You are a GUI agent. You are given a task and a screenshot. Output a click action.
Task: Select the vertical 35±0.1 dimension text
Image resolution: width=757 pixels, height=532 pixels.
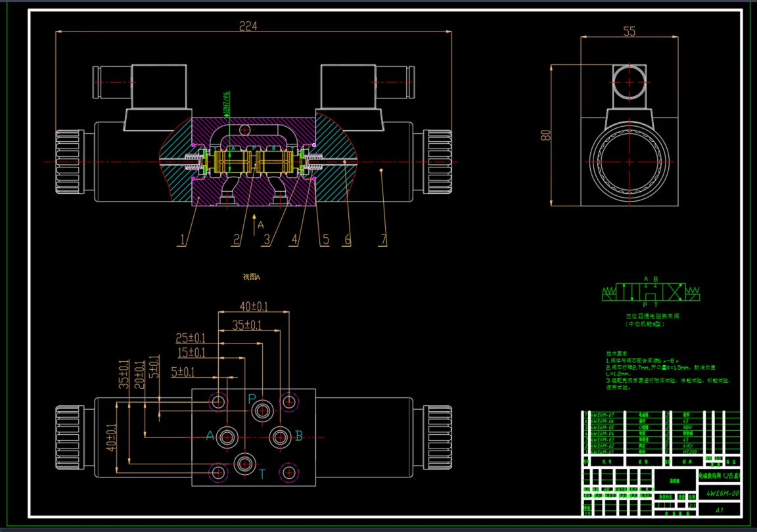[x=124, y=374]
